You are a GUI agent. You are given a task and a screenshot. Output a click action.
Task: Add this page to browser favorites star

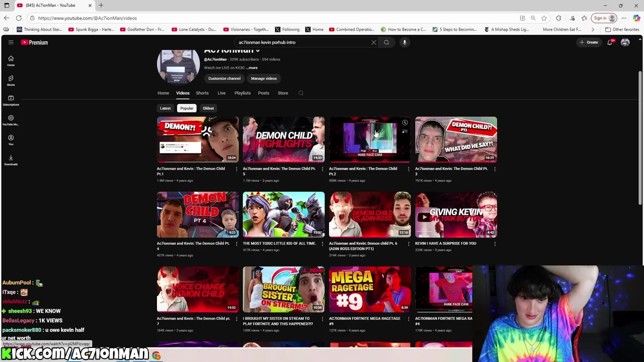[544, 18]
